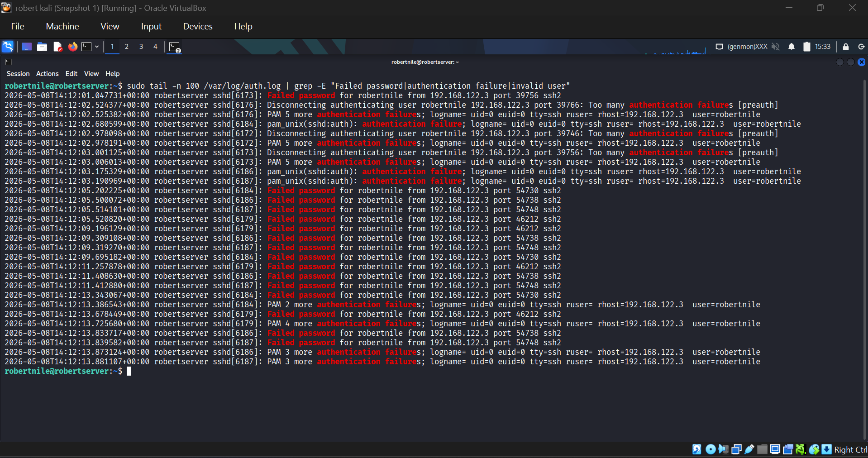Click the VirtualBox network adapter indicator
The image size is (868, 458).
[x=736, y=449]
